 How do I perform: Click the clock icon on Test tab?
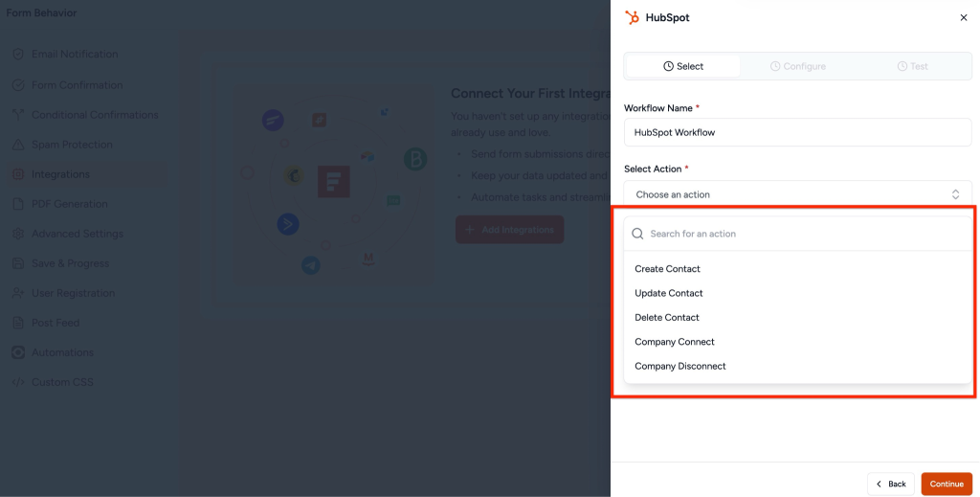(902, 66)
